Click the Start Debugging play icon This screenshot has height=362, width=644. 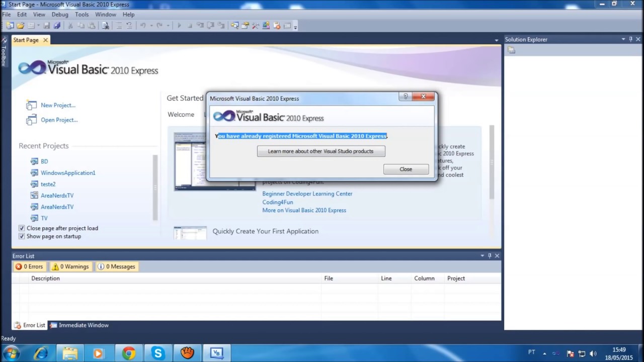tap(179, 26)
